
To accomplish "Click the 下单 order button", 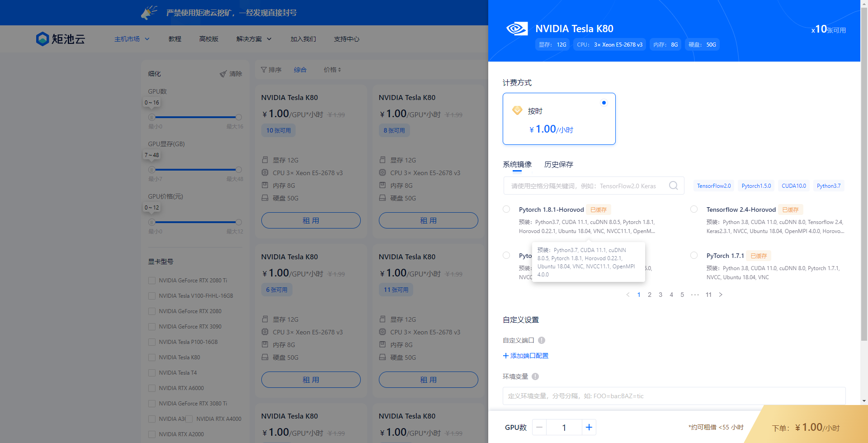I will pos(806,427).
